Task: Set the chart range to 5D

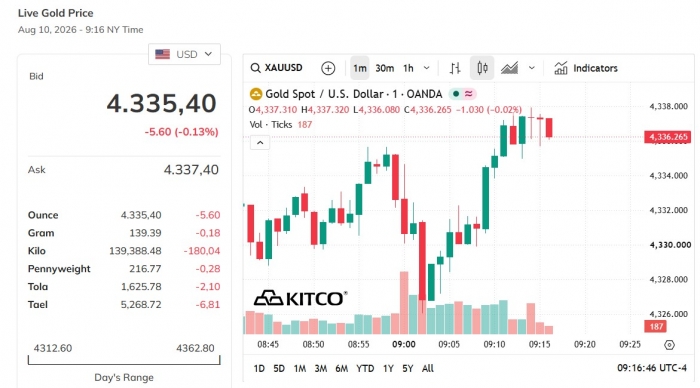Action: click(279, 368)
